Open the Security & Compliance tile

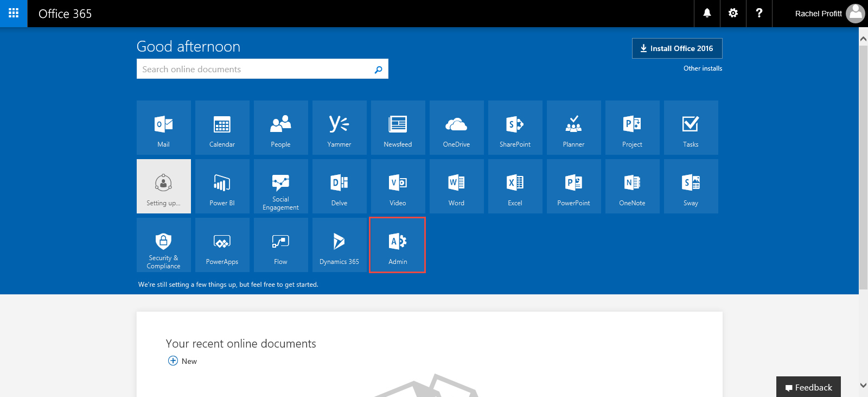point(164,245)
